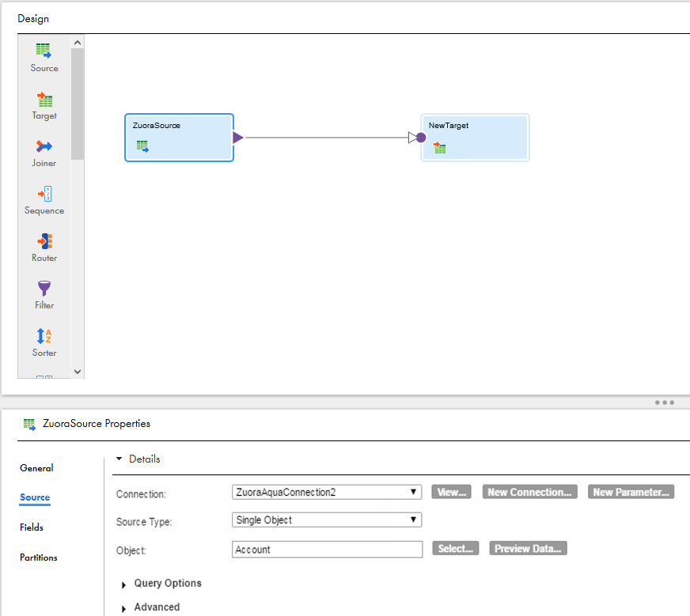Click Select... to choose an object

click(456, 548)
